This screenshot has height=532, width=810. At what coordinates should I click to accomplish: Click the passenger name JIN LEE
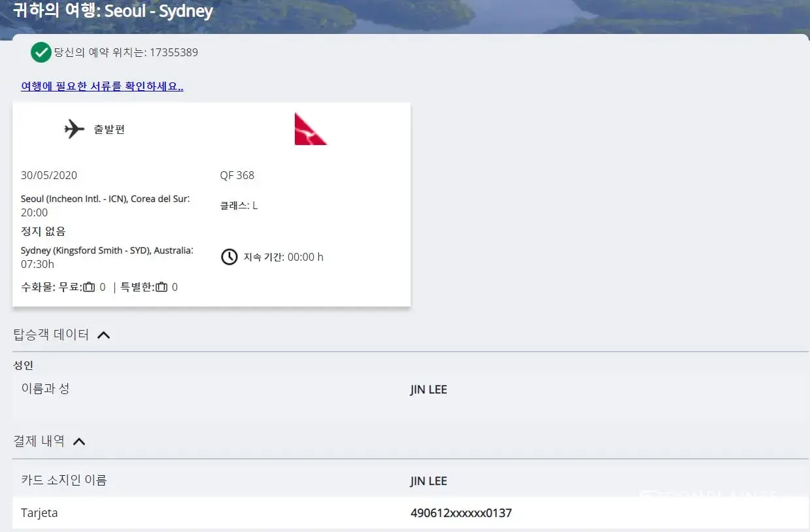coord(429,390)
